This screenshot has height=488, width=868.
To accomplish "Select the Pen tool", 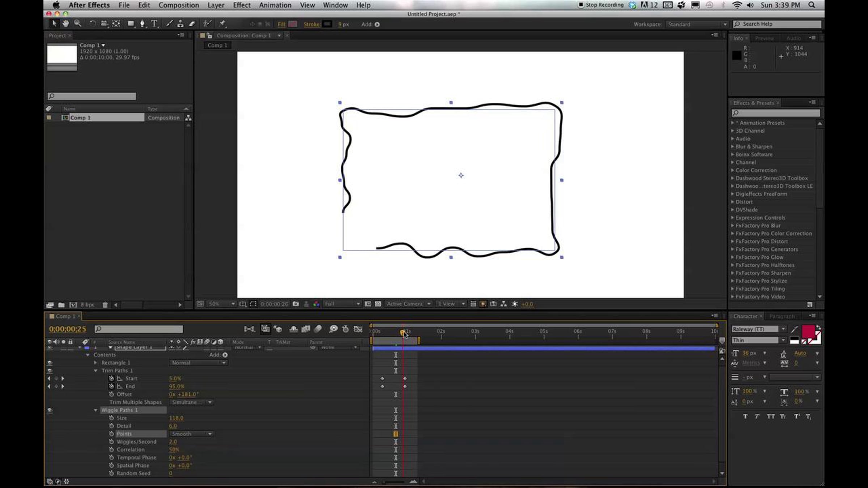I will [x=142, y=24].
